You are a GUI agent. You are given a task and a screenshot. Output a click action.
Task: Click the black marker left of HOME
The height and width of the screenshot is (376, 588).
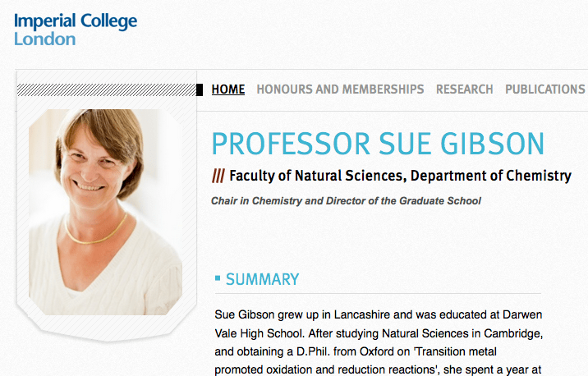point(200,89)
